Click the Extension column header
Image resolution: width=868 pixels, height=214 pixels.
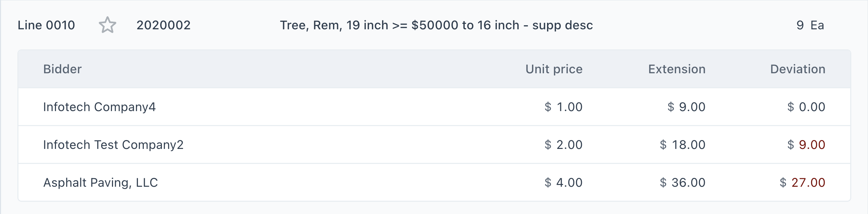tap(676, 69)
